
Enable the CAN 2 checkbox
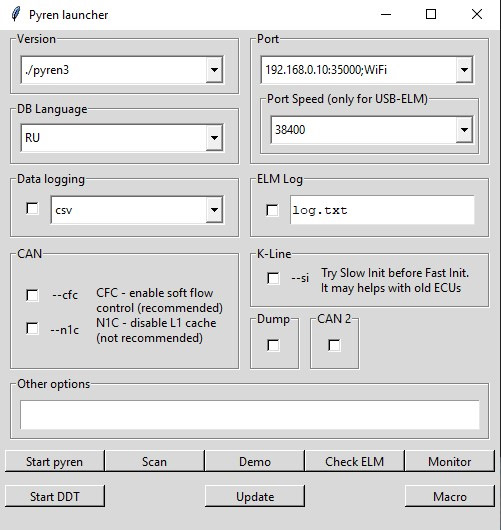(x=334, y=345)
